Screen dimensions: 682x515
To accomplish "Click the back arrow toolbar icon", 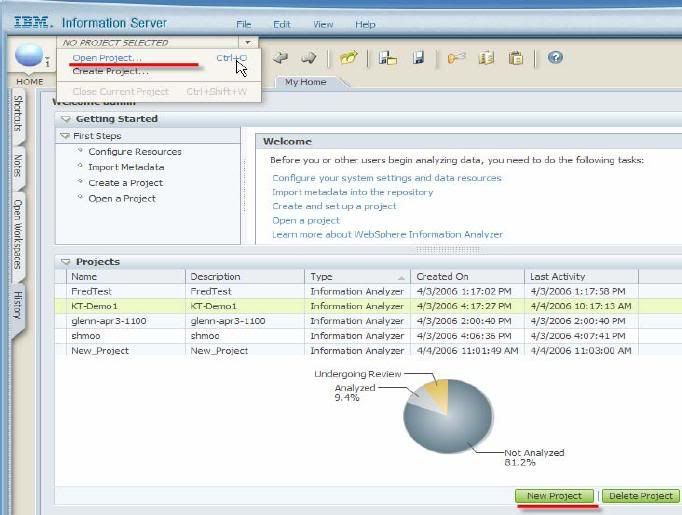I will (281, 58).
